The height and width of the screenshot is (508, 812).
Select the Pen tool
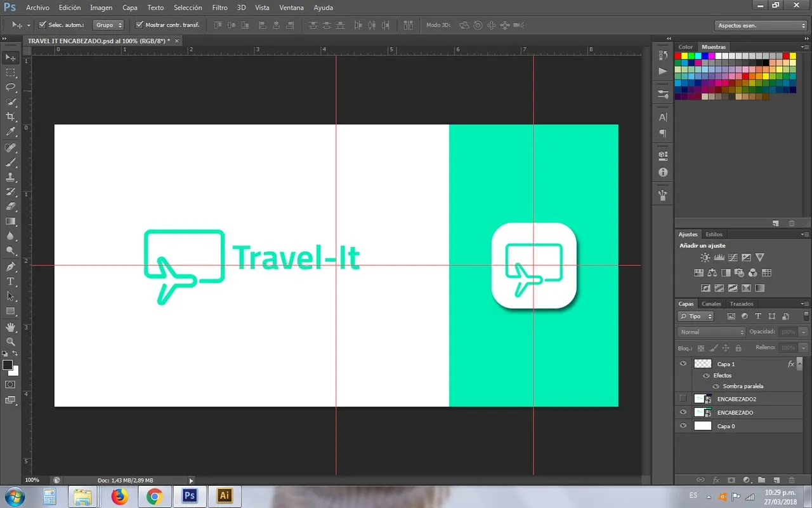click(x=10, y=266)
